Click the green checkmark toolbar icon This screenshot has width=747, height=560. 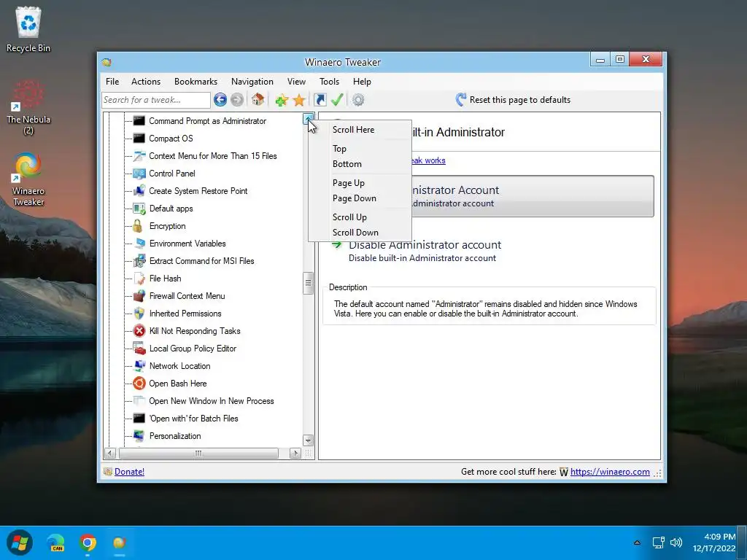pos(337,99)
